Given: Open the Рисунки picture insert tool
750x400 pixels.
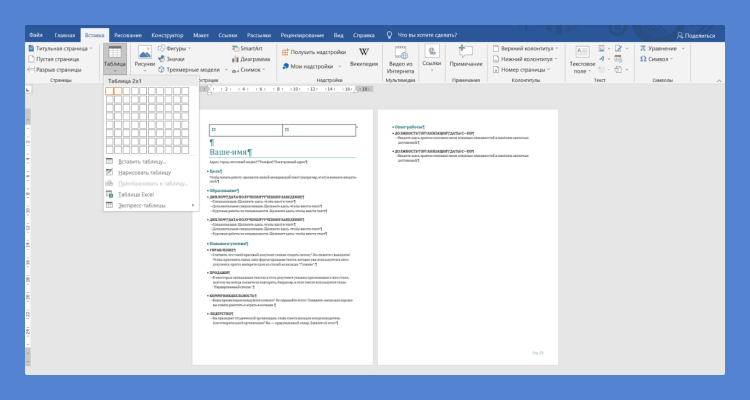Looking at the screenshot, I should click(145, 57).
